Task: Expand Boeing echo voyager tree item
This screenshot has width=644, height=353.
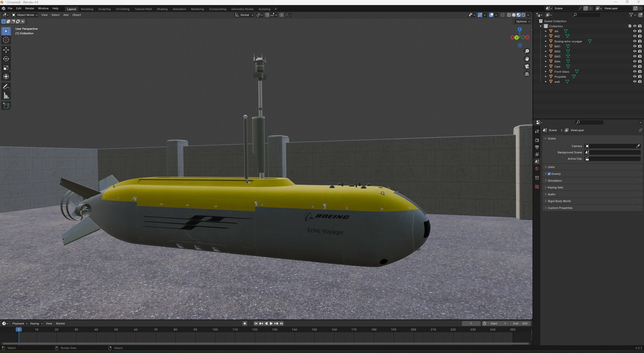Action: click(546, 41)
